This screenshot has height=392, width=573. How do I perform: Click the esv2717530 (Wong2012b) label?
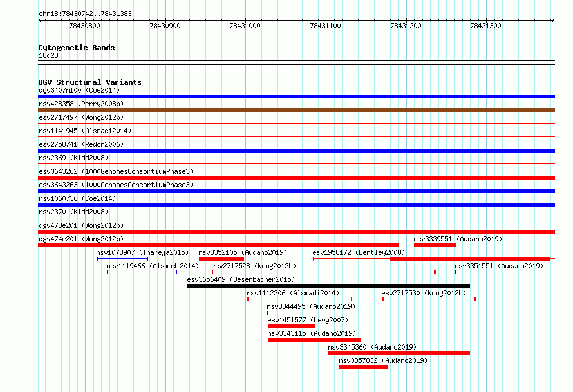pyautogui.click(x=424, y=293)
